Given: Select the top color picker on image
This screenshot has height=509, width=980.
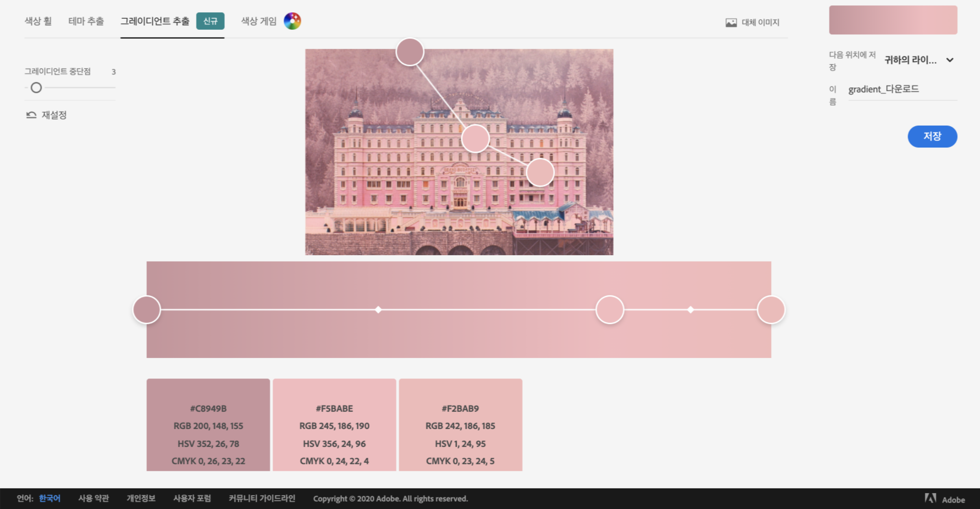Looking at the screenshot, I should pyautogui.click(x=410, y=52).
